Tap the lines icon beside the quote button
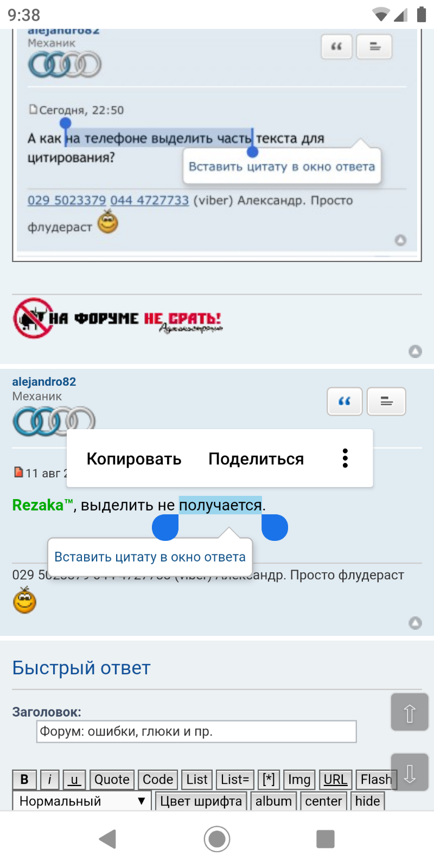The image size is (434, 868). click(x=386, y=401)
